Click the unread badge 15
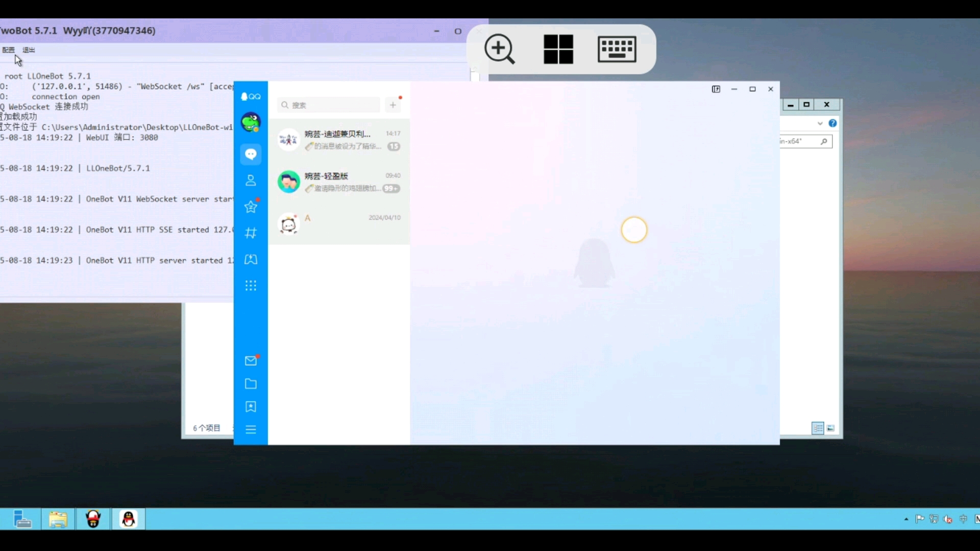 pos(394,146)
